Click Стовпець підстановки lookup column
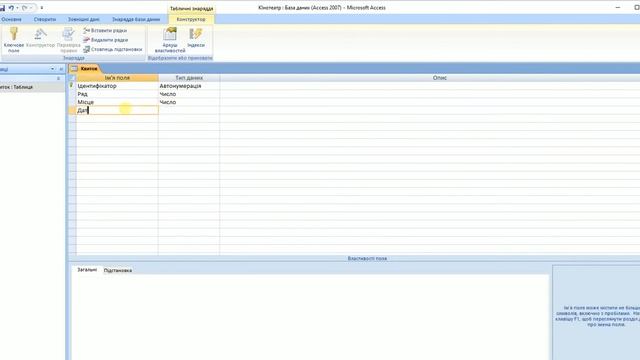The width and height of the screenshot is (640, 360). pyautogui.click(x=113, y=49)
